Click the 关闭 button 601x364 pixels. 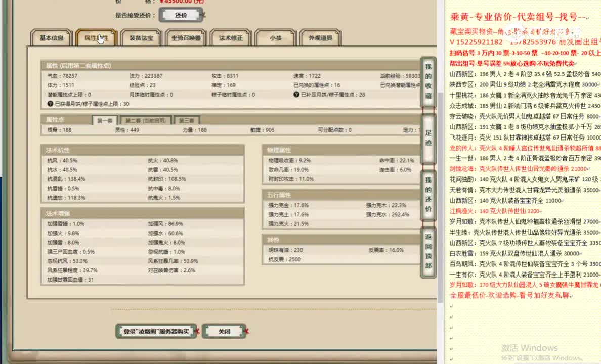pyautogui.click(x=224, y=332)
